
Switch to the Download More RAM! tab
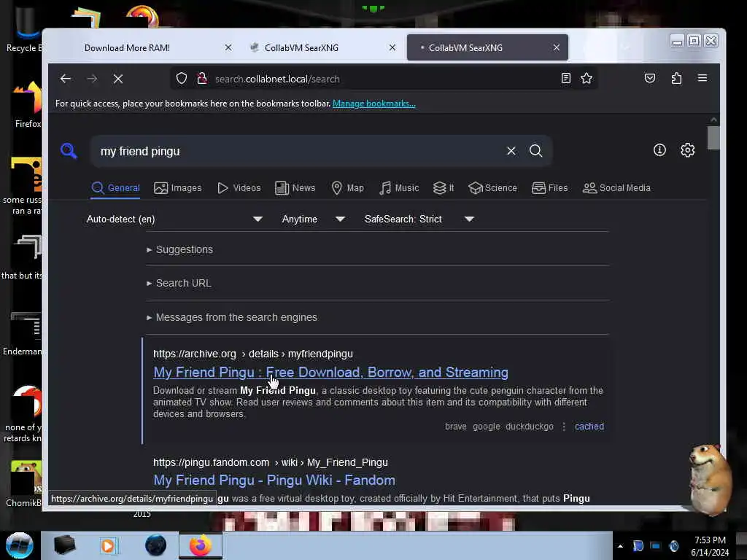(x=127, y=47)
